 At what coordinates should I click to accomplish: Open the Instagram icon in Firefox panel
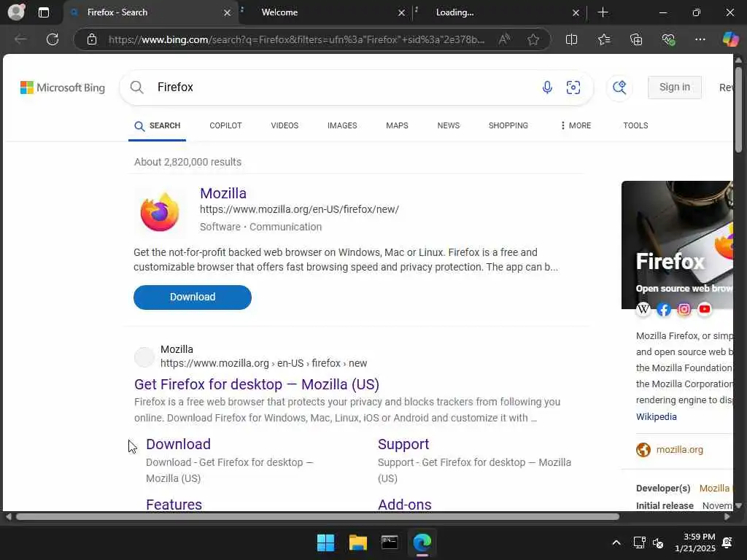pyautogui.click(x=684, y=309)
